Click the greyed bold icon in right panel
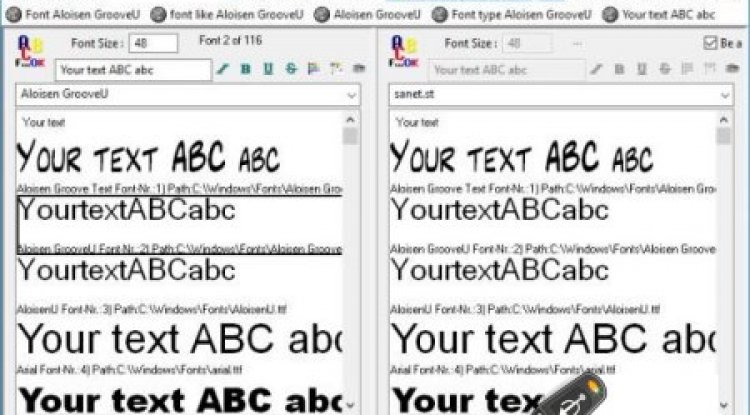 [x=619, y=69]
